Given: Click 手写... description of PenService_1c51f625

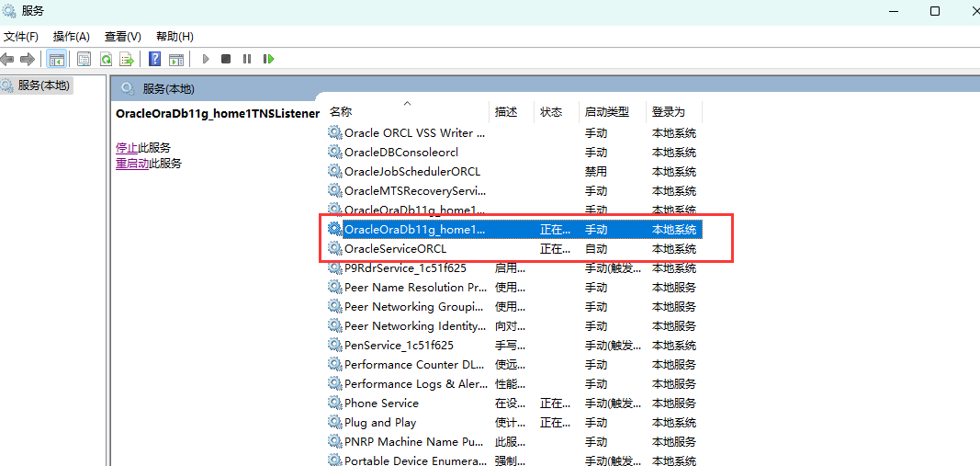Looking at the screenshot, I should click(510, 346).
